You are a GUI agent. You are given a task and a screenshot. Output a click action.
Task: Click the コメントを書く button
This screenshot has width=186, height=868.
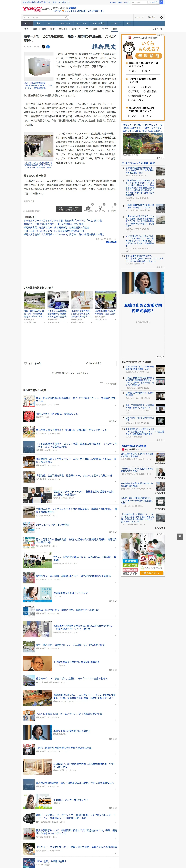tap(93, 363)
